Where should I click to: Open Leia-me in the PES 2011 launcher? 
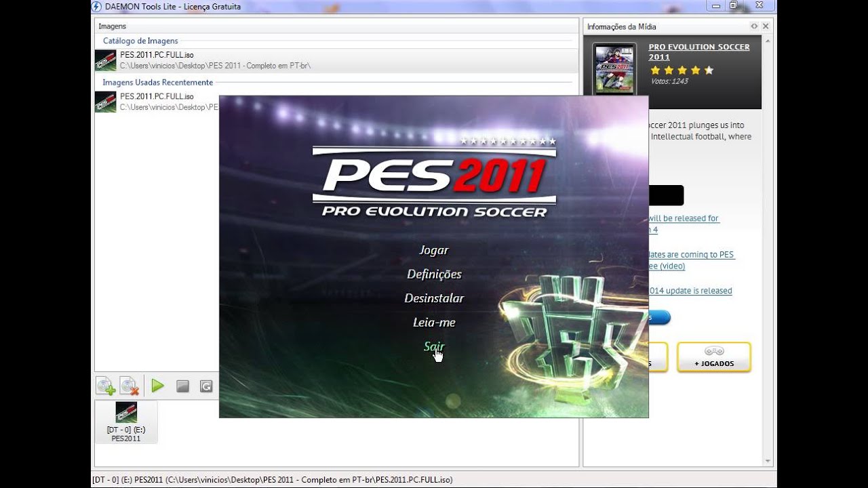point(434,323)
